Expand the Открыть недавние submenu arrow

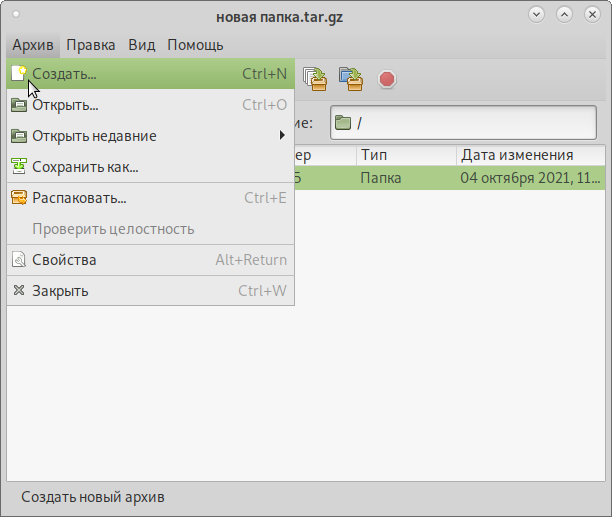tap(282, 136)
